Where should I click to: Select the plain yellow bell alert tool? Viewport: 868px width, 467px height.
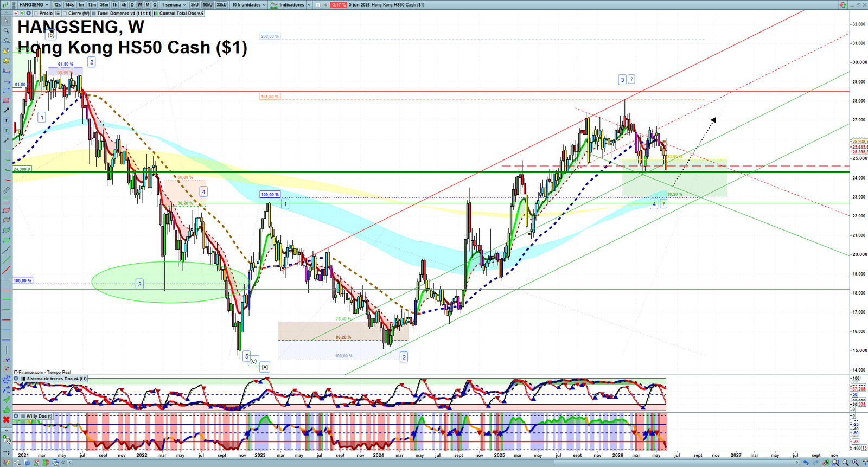(7, 61)
